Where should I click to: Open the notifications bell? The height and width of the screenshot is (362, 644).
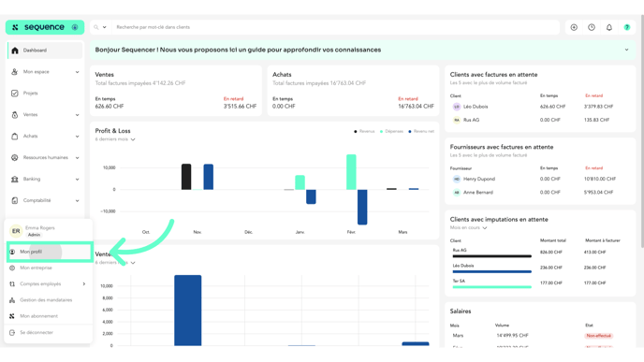coord(609,27)
